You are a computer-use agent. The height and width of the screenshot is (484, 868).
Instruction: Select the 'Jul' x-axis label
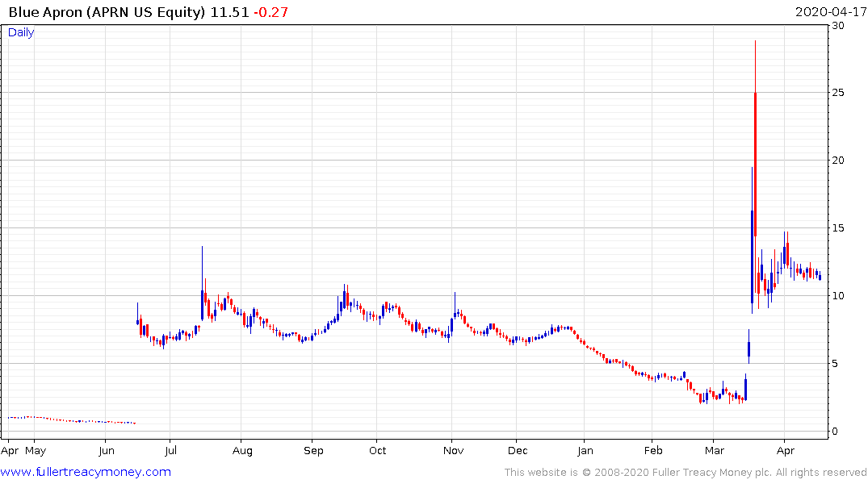click(170, 450)
